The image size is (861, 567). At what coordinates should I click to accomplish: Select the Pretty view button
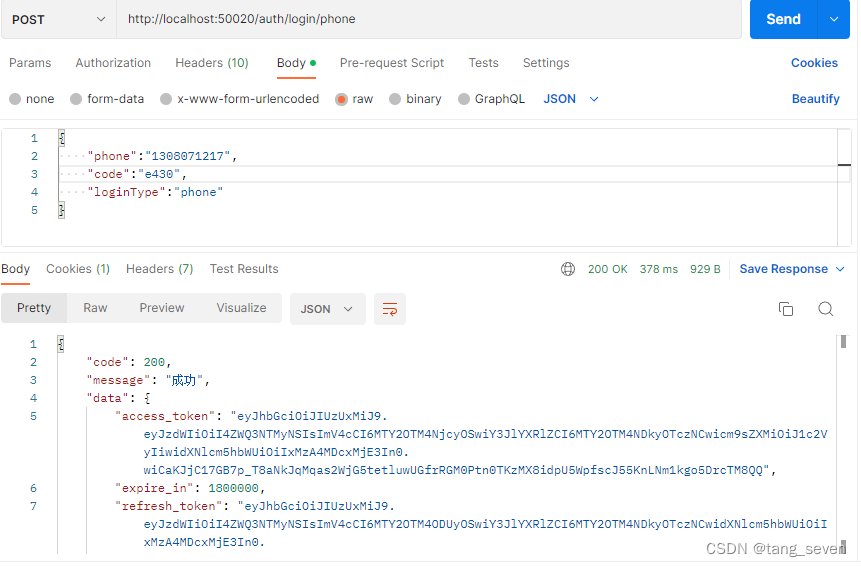tap(34, 308)
